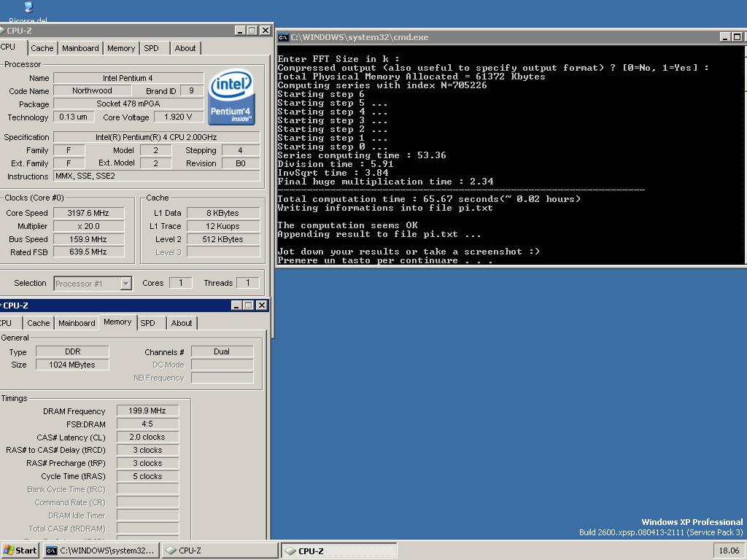Activate the second, pressed CPU-Z taskbar button

click(338, 551)
